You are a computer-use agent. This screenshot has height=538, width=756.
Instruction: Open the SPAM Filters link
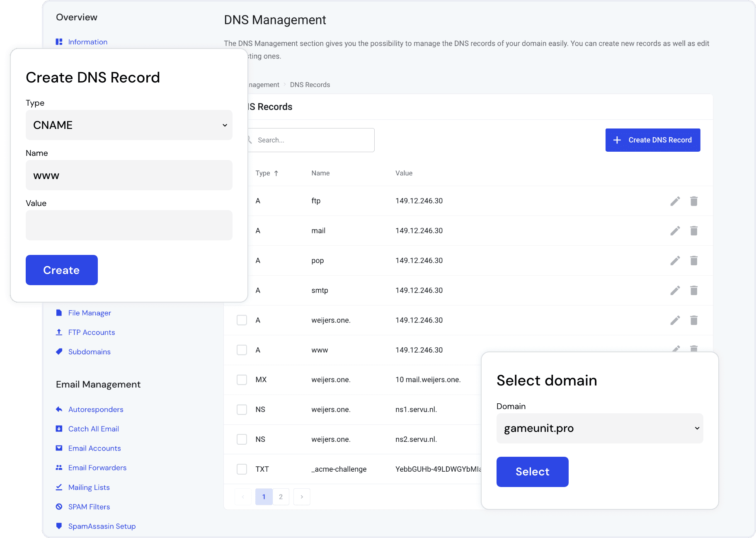(x=89, y=506)
